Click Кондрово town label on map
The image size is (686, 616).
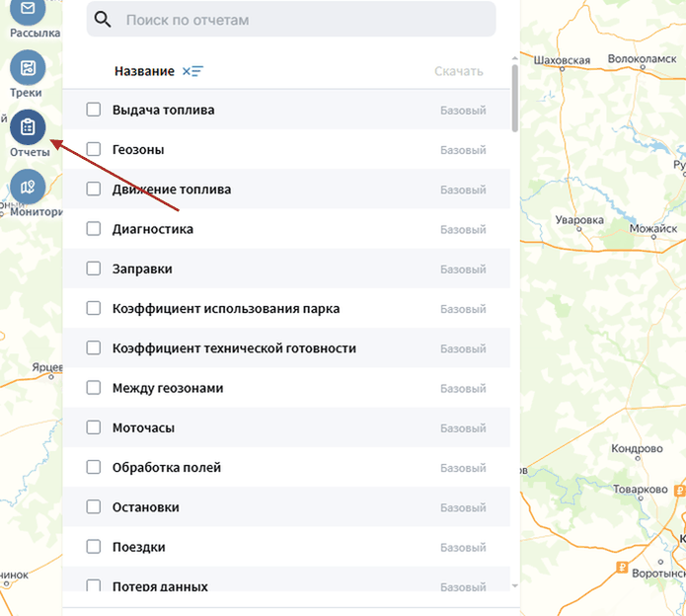pos(637,448)
